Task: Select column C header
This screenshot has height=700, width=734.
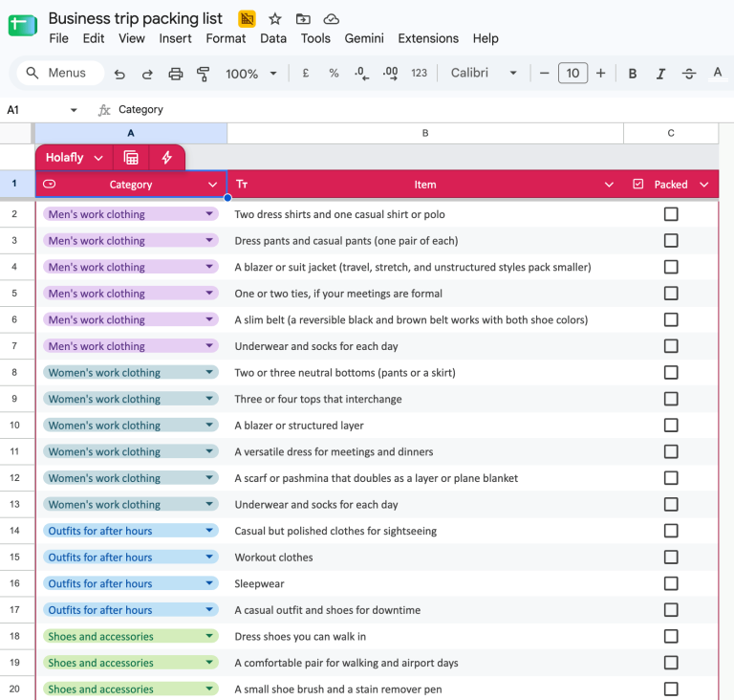Action: (x=671, y=133)
